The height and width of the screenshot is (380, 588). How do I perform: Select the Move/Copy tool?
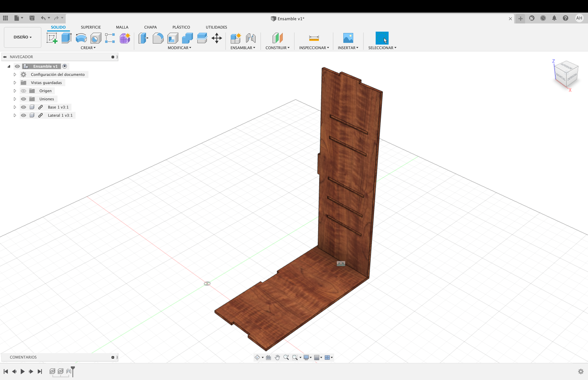[x=217, y=38]
